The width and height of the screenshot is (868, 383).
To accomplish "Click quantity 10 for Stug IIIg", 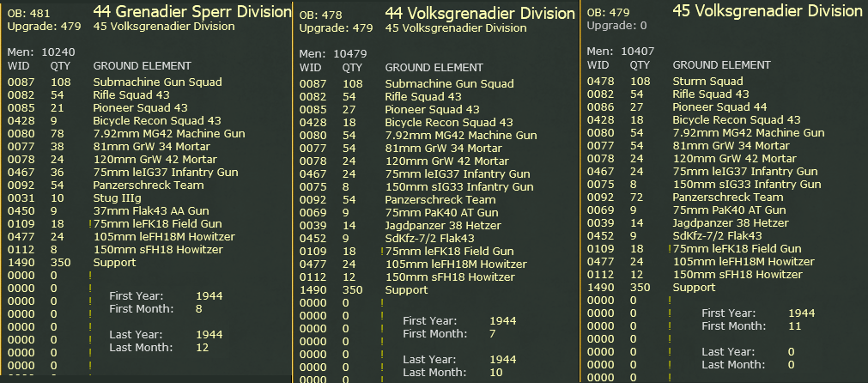I will pos(57,198).
